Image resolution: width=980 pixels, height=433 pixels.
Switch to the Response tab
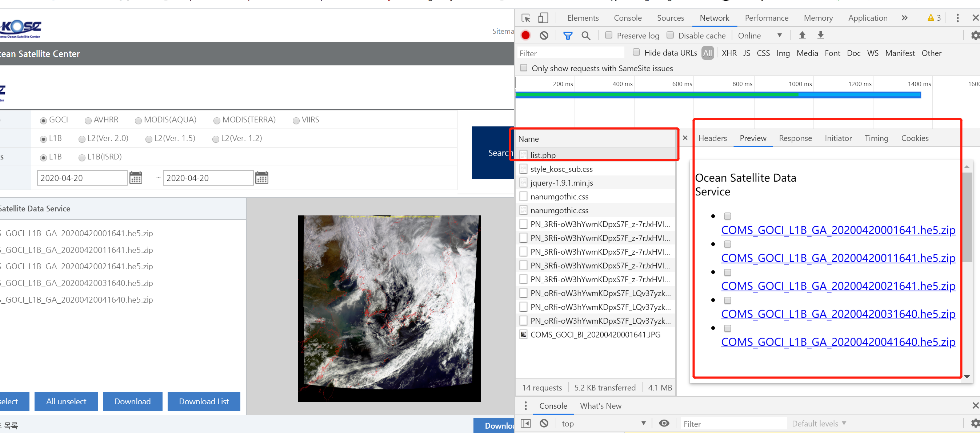pos(795,138)
